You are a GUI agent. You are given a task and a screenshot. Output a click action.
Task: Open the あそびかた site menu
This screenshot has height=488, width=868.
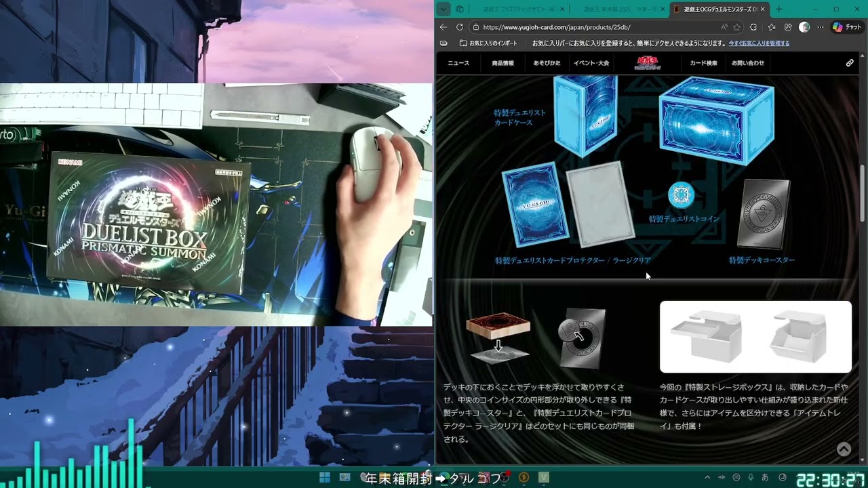547,63
